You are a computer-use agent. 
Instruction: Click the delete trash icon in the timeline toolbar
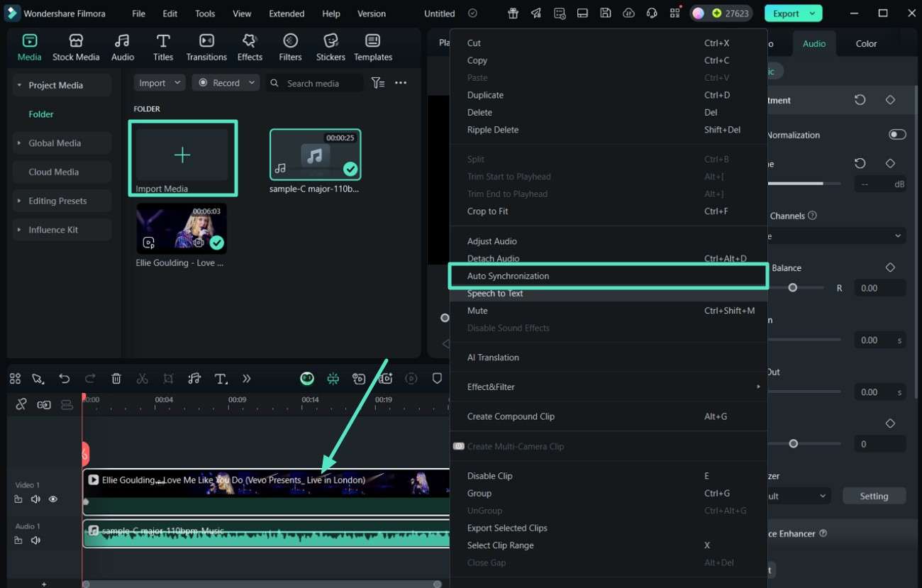116,379
